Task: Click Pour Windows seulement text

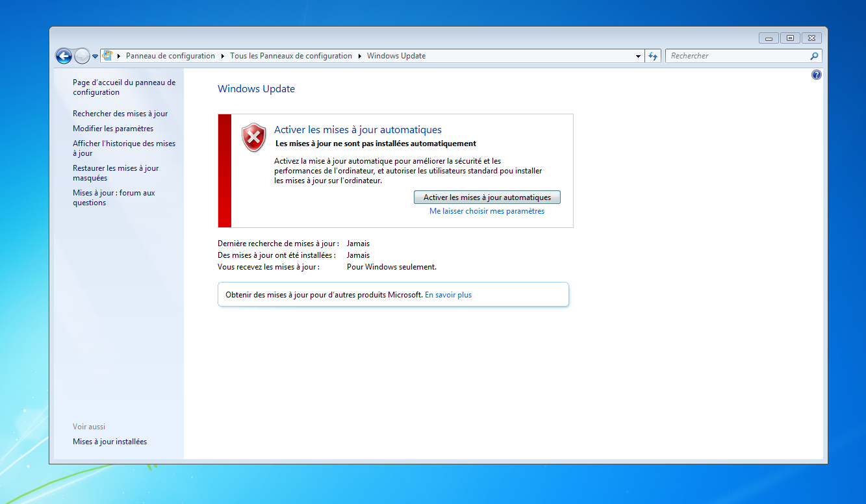Action: click(392, 267)
